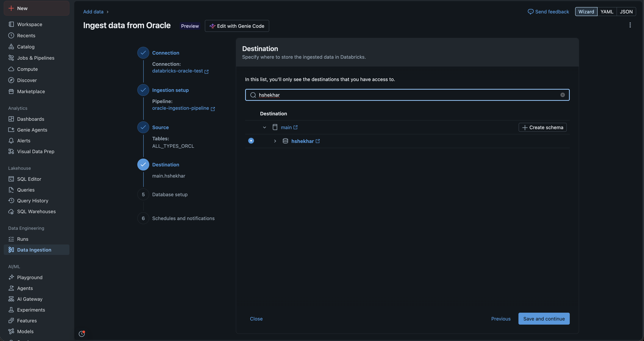Open hshekhar schema link
The height and width of the screenshot is (341, 644).
pyautogui.click(x=302, y=141)
